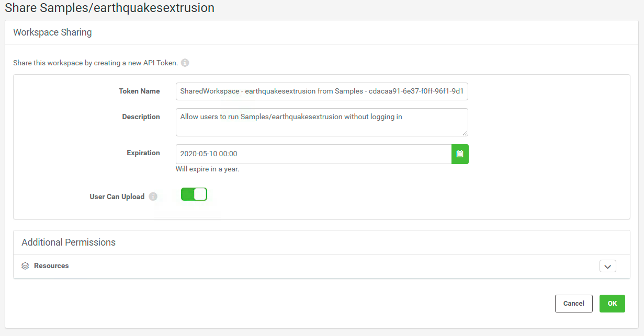Viewport: 644px width, 336px height.
Task: Click the 'Will expire in a year' hint
Action: click(x=208, y=169)
